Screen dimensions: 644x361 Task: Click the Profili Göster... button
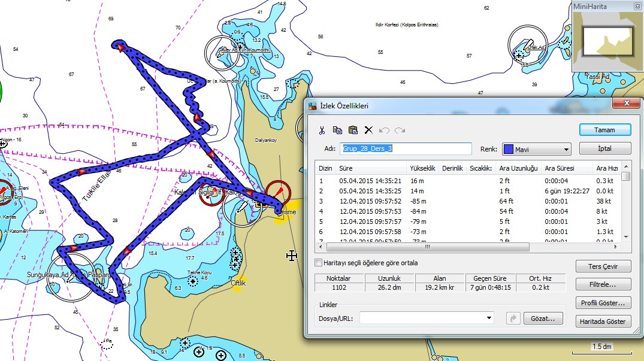(x=603, y=303)
